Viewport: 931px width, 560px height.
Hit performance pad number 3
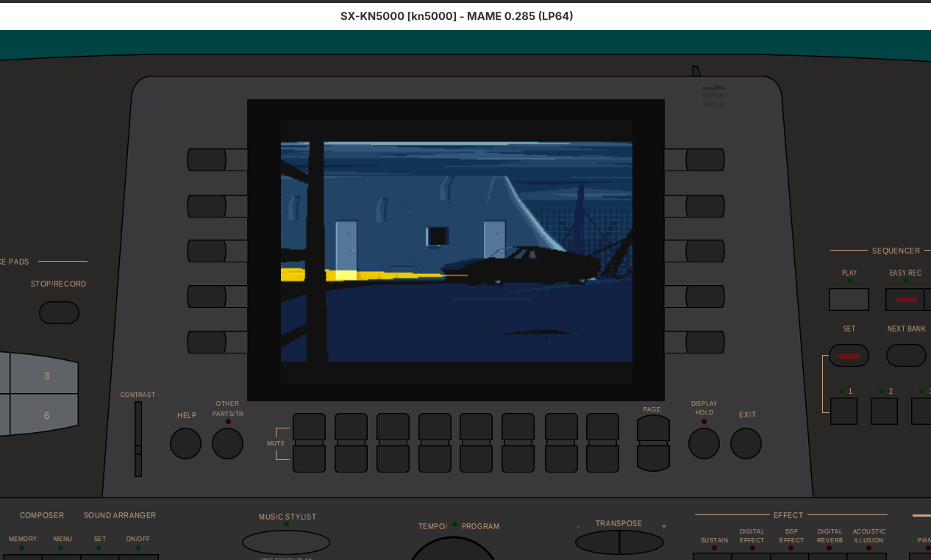(x=44, y=376)
